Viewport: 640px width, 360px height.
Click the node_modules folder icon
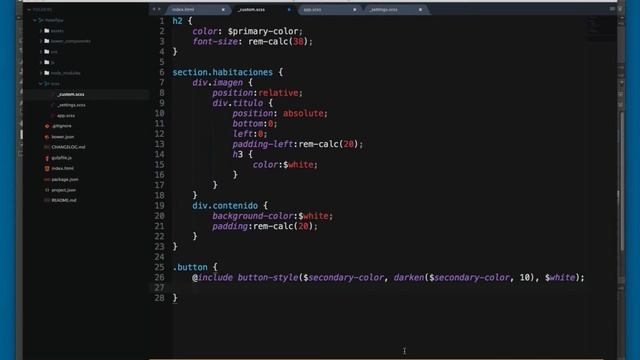[47, 73]
